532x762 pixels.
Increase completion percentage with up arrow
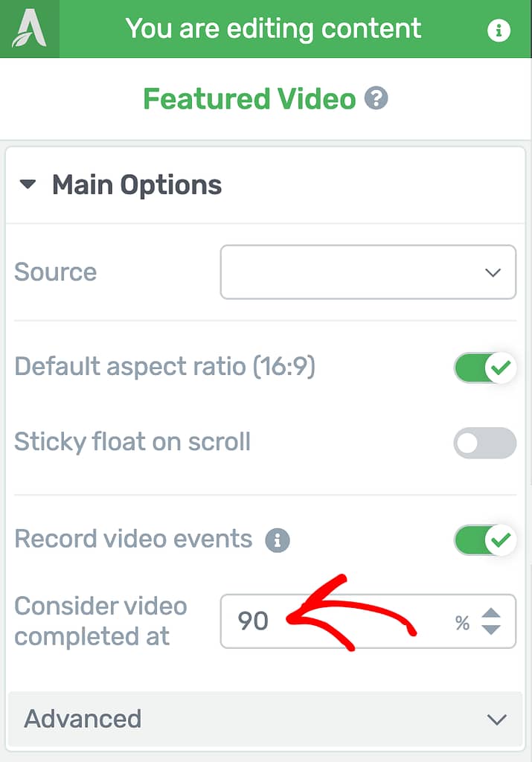click(x=490, y=613)
